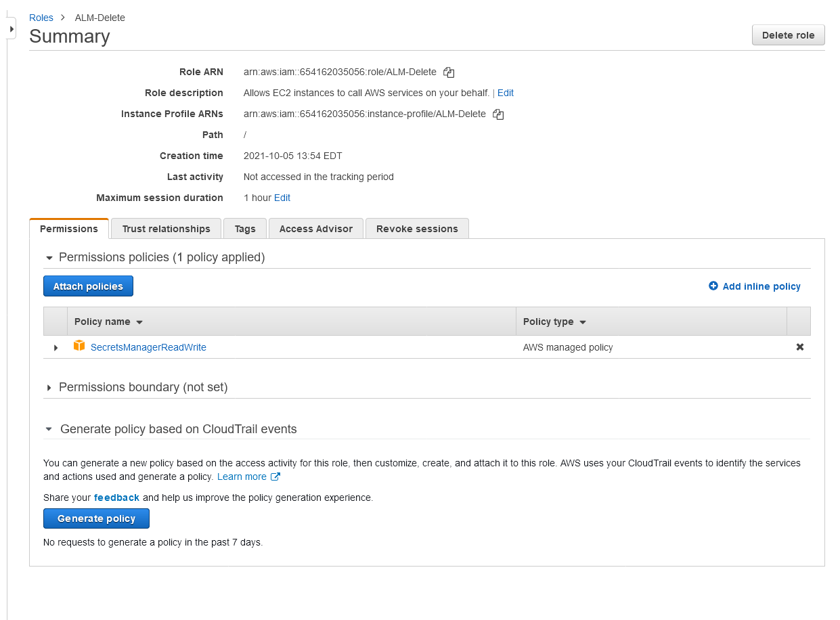840x620 pixels.
Task: Open the Tags tab
Action: click(x=244, y=228)
